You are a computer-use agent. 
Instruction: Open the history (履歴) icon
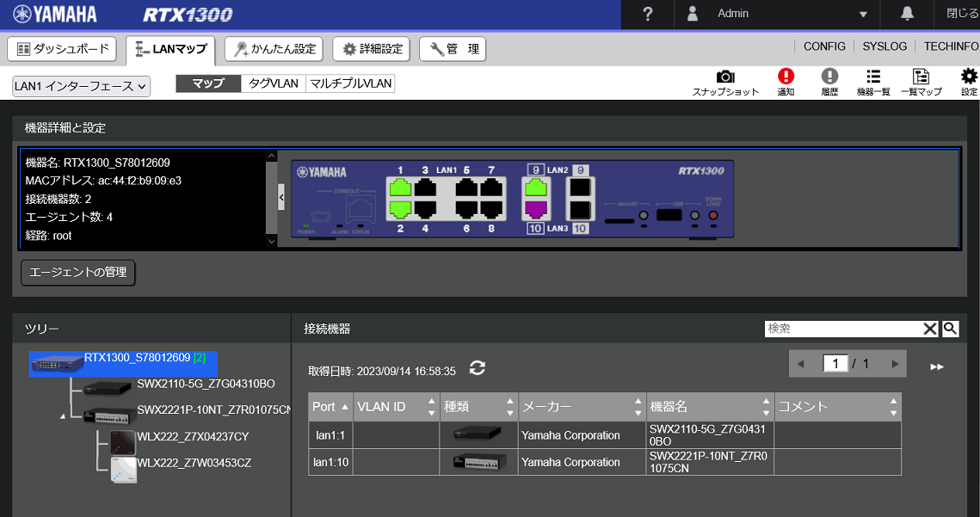click(x=829, y=77)
